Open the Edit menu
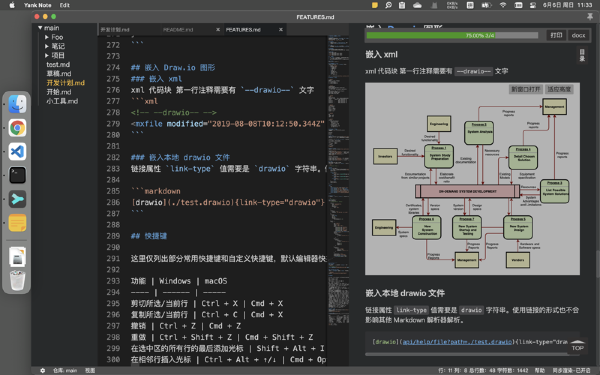Image resolution: width=600 pixels, height=375 pixels. (65, 5)
